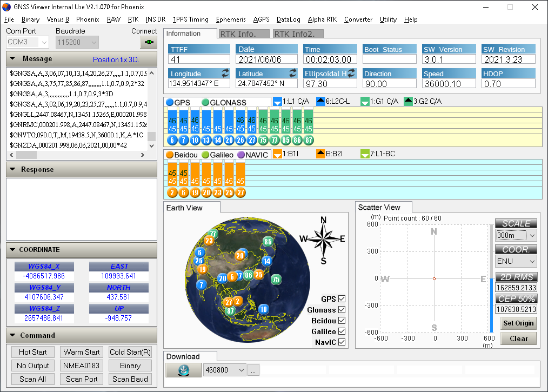The width and height of the screenshot is (548, 392).
Task: Click the 1:G1 C/A green legend icon
Action: point(365,102)
